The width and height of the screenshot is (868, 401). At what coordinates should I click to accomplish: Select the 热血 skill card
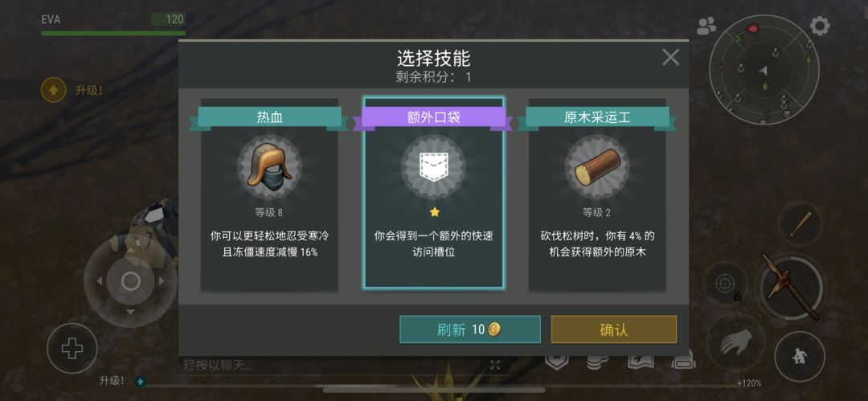(x=269, y=194)
